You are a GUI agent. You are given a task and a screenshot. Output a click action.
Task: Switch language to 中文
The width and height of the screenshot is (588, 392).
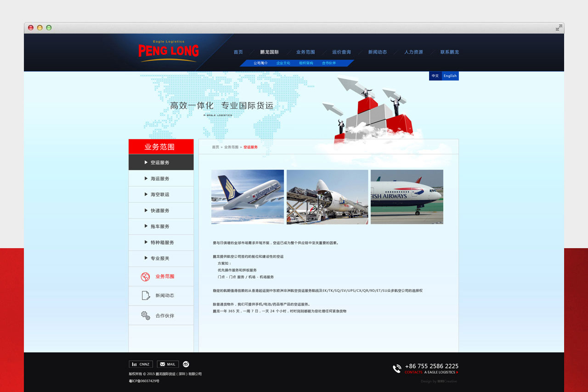click(435, 76)
